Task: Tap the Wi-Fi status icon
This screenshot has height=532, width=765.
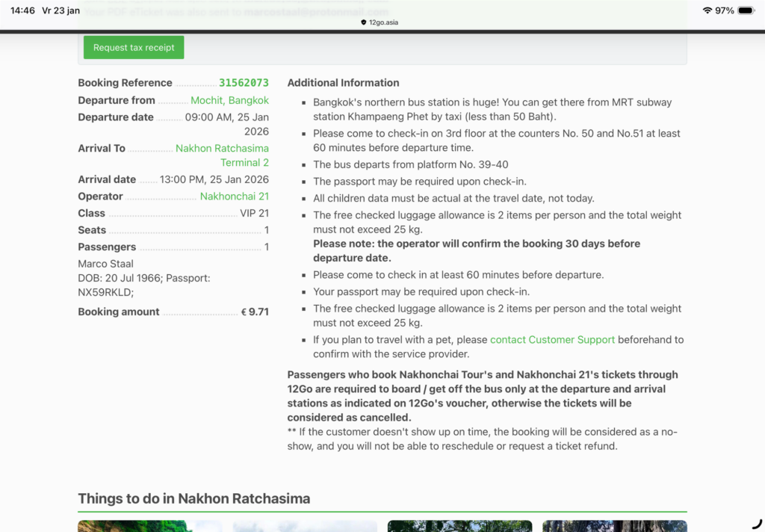Action: pyautogui.click(x=707, y=10)
